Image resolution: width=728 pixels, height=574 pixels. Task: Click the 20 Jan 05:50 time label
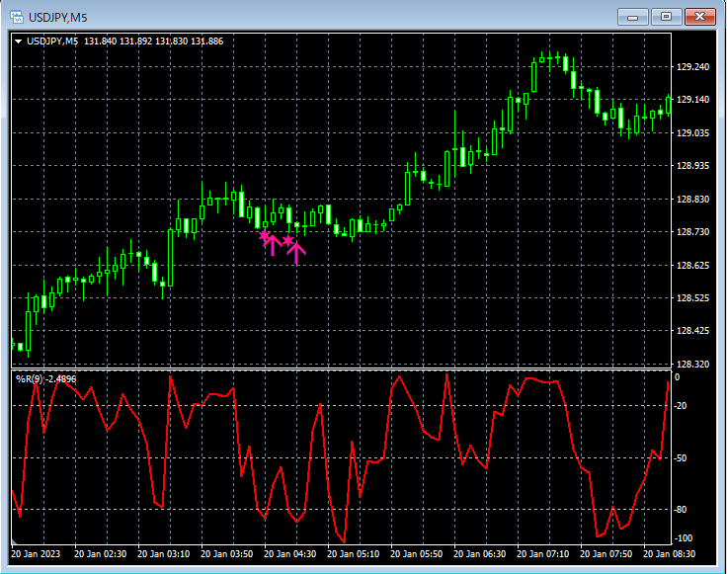click(416, 554)
